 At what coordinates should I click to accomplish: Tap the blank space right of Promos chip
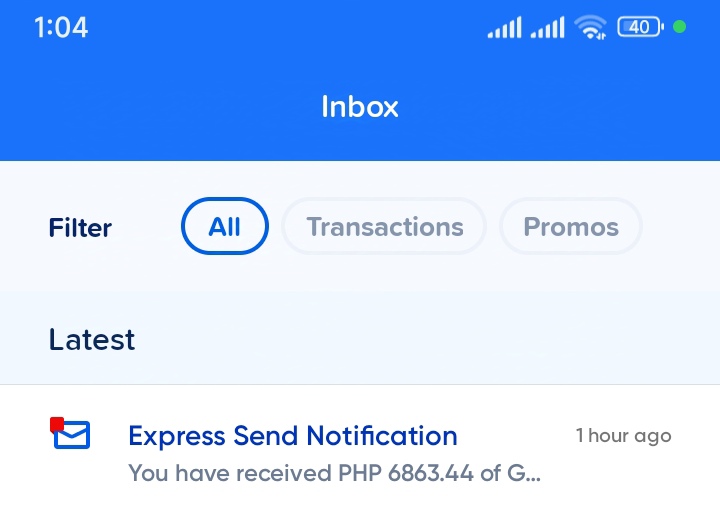680,228
